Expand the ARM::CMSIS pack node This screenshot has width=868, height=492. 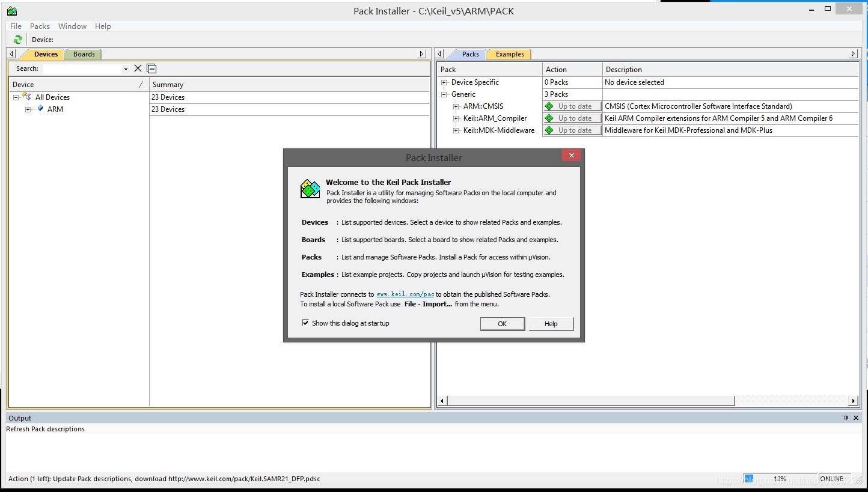click(456, 106)
